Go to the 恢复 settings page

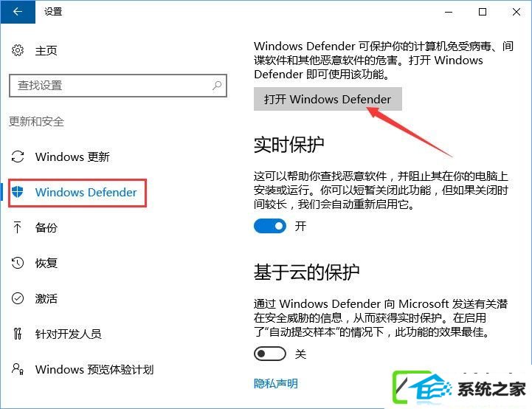click(46, 263)
